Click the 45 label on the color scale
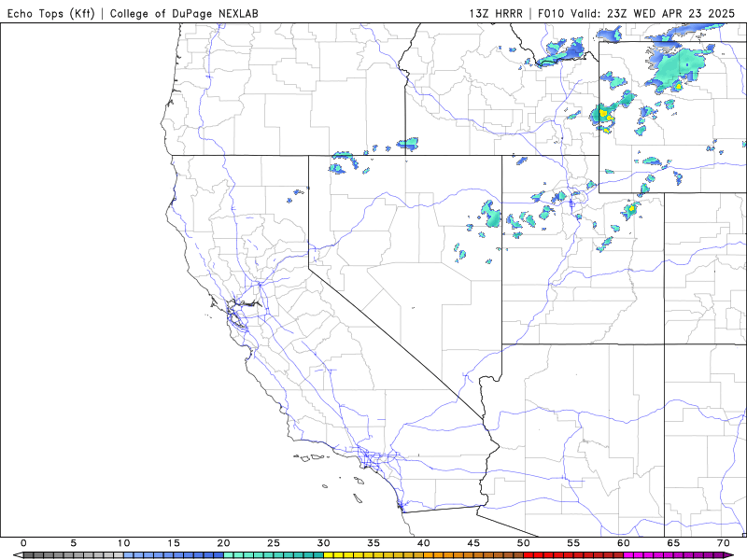Viewport: 747px width, 560px height. 473,543
